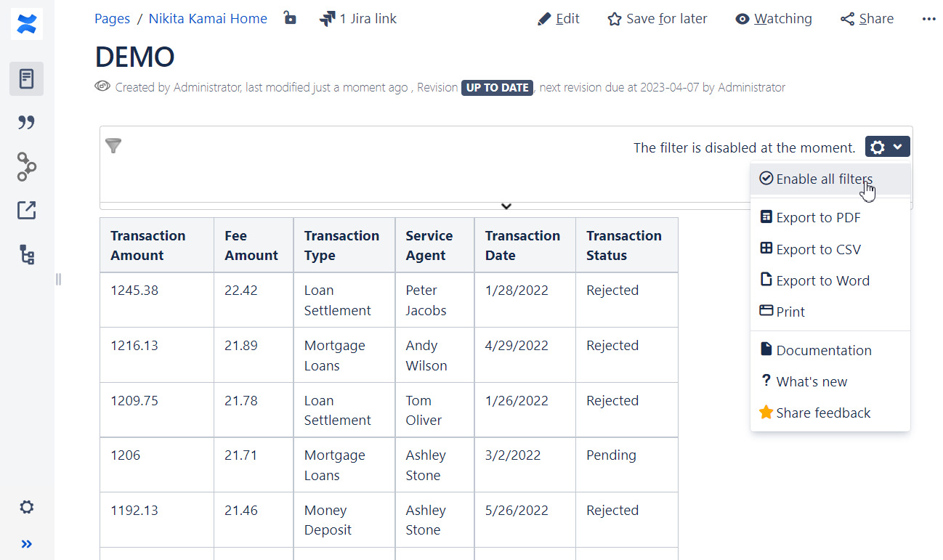
Task: Click the branch-shaped icon in sidebar
Action: pyautogui.click(x=27, y=166)
